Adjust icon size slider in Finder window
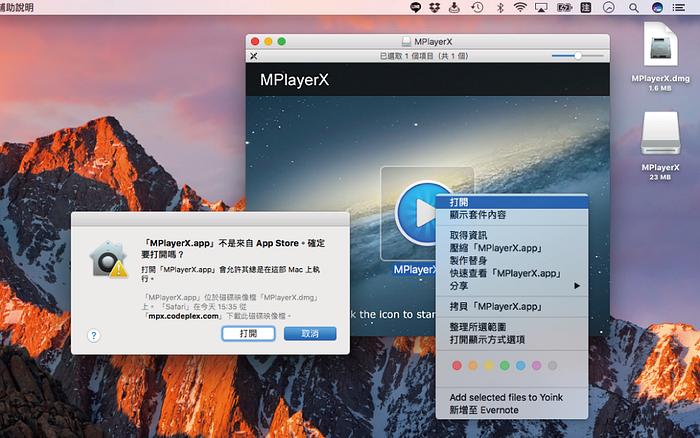The height and width of the screenshot is (438, 700). 578,56
